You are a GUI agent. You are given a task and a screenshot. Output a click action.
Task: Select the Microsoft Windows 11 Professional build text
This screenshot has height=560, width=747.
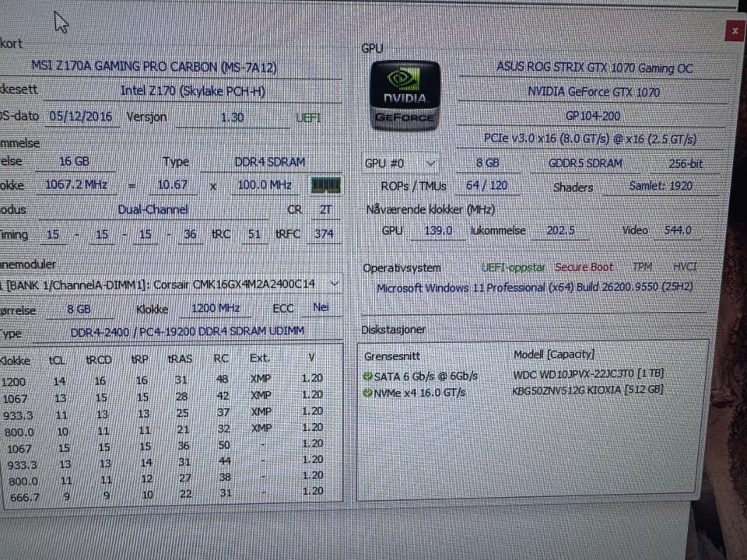[x=535, y=288]
